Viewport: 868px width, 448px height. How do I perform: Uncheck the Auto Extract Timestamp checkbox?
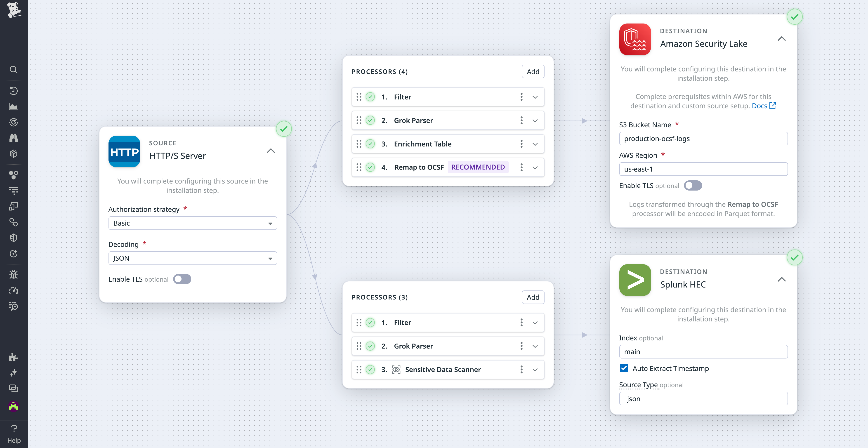pos(624,368)
